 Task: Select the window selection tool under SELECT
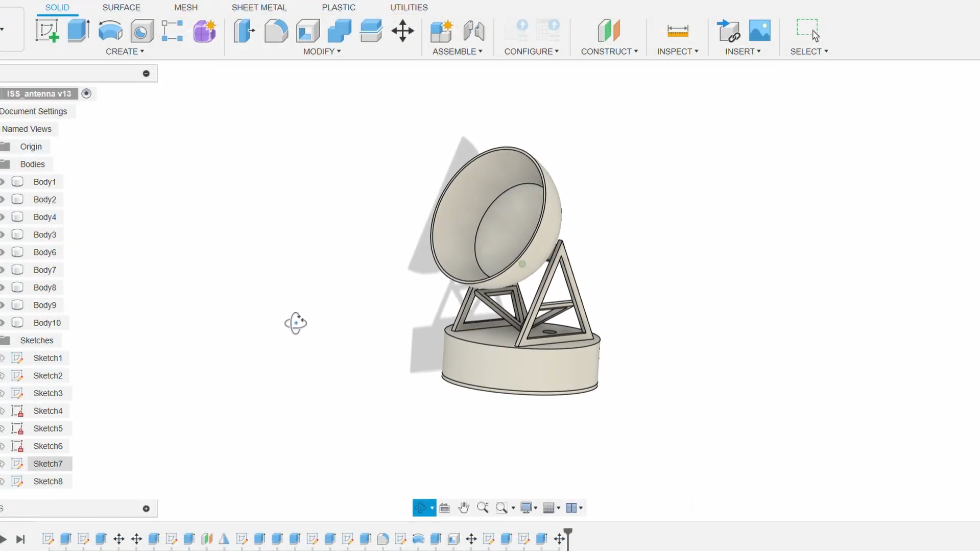click(x=808, y=28)
